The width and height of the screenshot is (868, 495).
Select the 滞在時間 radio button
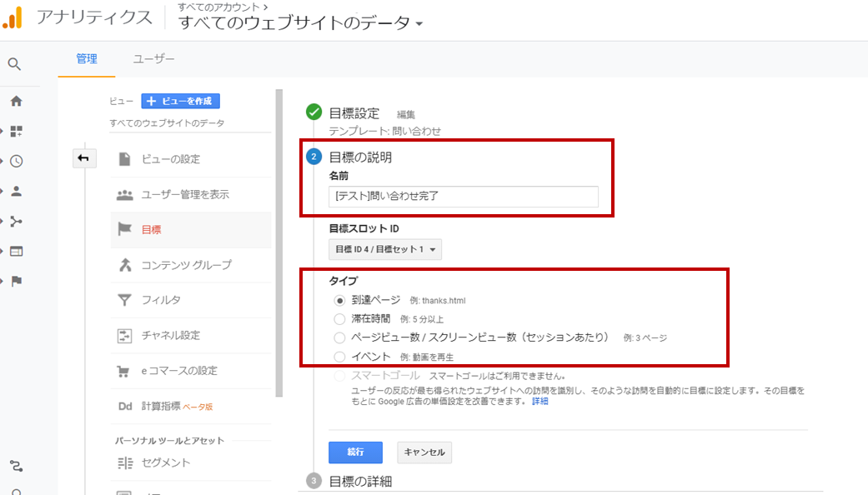339,319
